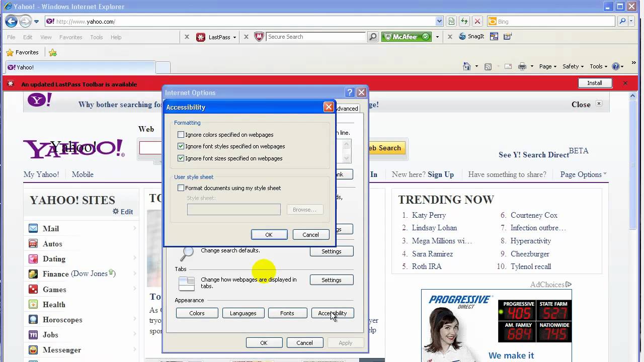Select the Yahoo! browser tab
Screen dimensions: 644x362
coord(80,67)
